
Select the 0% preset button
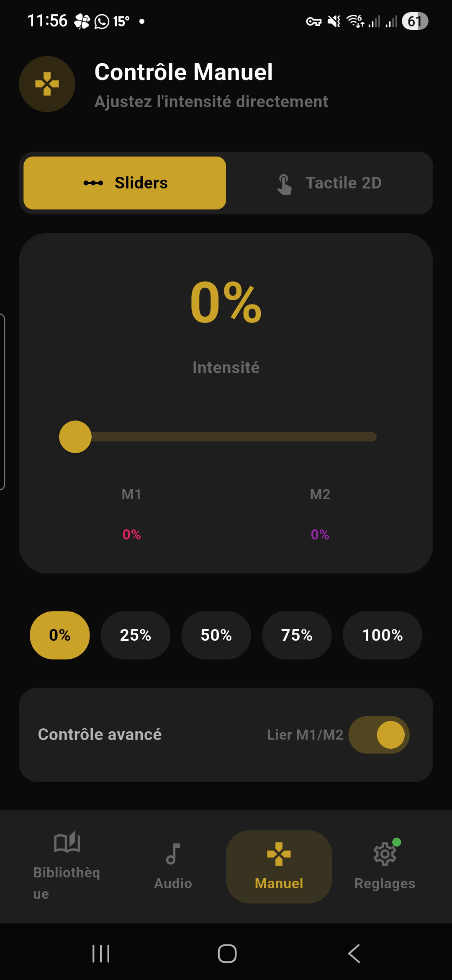click(60, 635)
